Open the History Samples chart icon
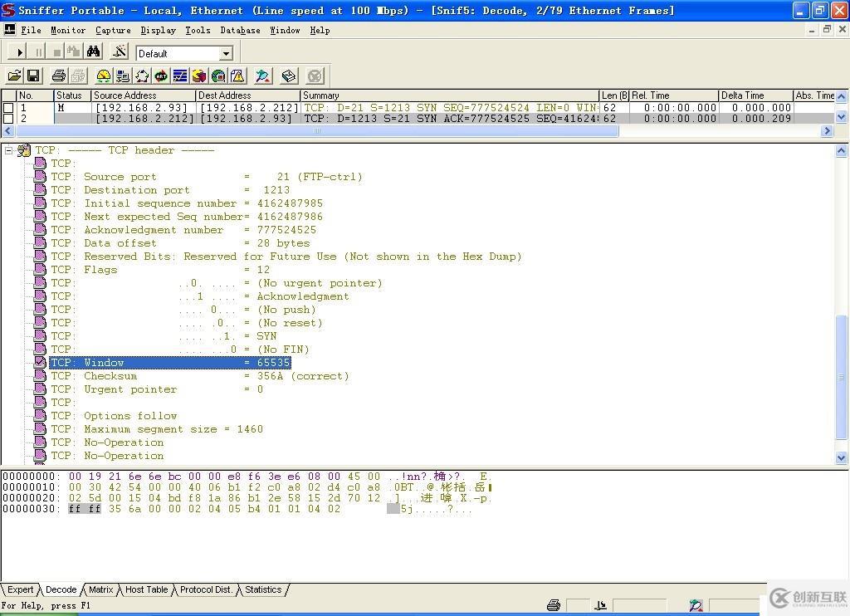 click(x=180, y=76)
